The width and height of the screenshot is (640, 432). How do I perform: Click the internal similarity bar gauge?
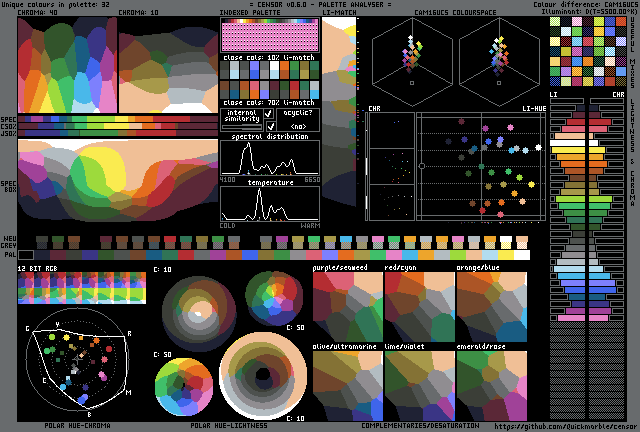242,127
